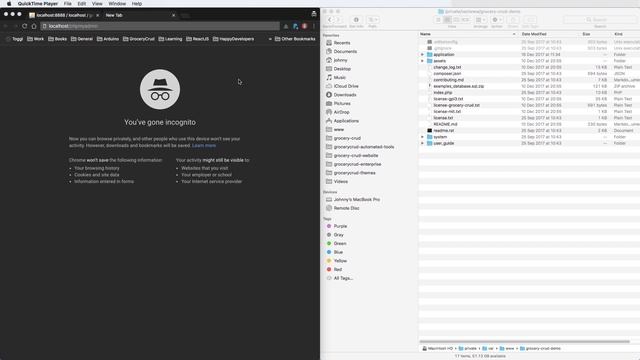640x360 pixels.
Task: Switch Finder to icon view
Action: (x=438, y=20)
